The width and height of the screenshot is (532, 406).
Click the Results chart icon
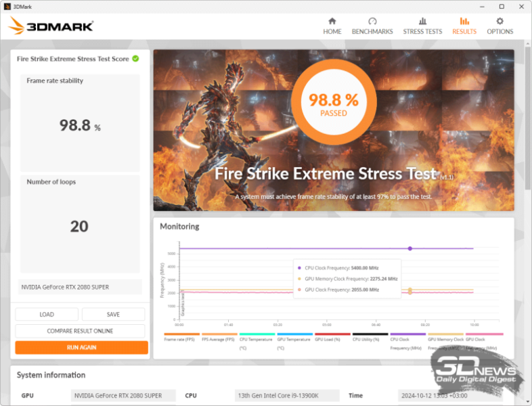[x=464, y=22]
